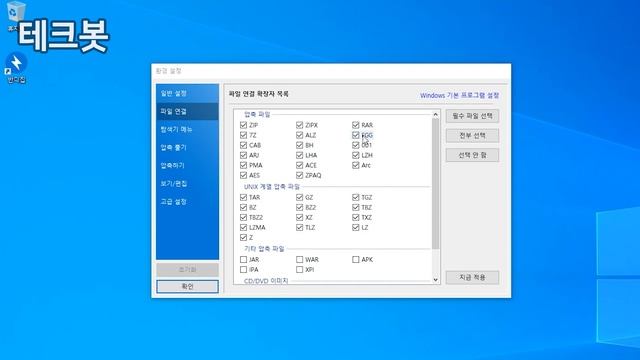The image size is (640, 360).
Task: Select the 고급 설정 tab
Action: click(187, 201)
